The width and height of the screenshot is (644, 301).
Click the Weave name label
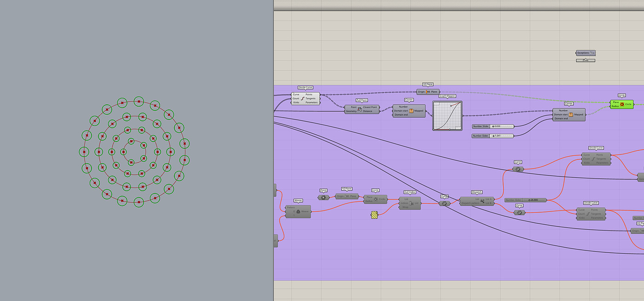[x=298, y=200]
